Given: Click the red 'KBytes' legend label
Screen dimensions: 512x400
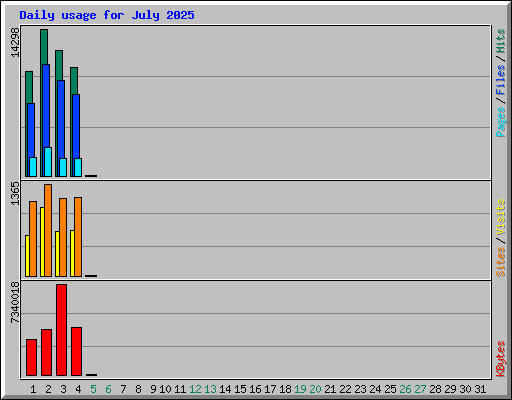Looking at the screenshot, I should tap(500, 359).
